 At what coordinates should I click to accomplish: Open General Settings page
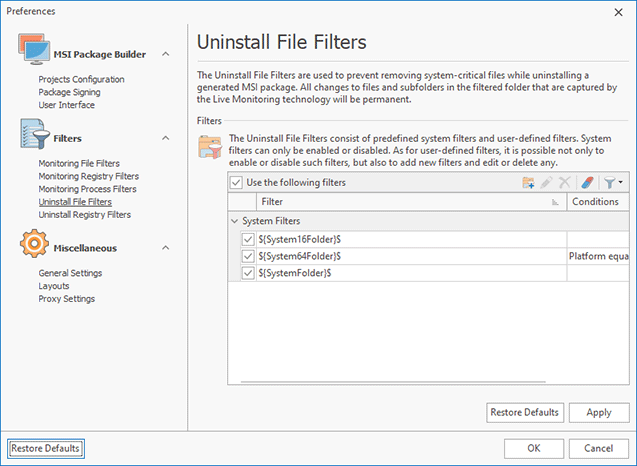click(70, 273)
